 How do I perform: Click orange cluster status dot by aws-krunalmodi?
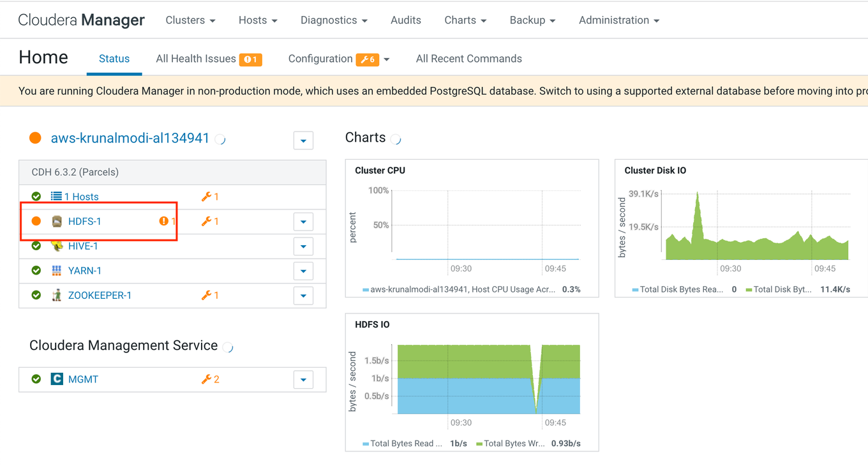(x=35, y=138)
